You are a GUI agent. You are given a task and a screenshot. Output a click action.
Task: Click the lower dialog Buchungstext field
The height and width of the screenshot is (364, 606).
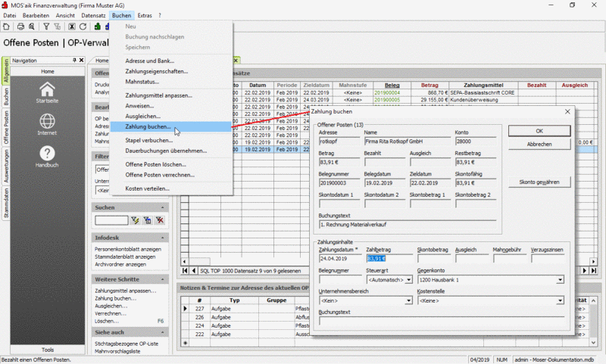(442, 321)
